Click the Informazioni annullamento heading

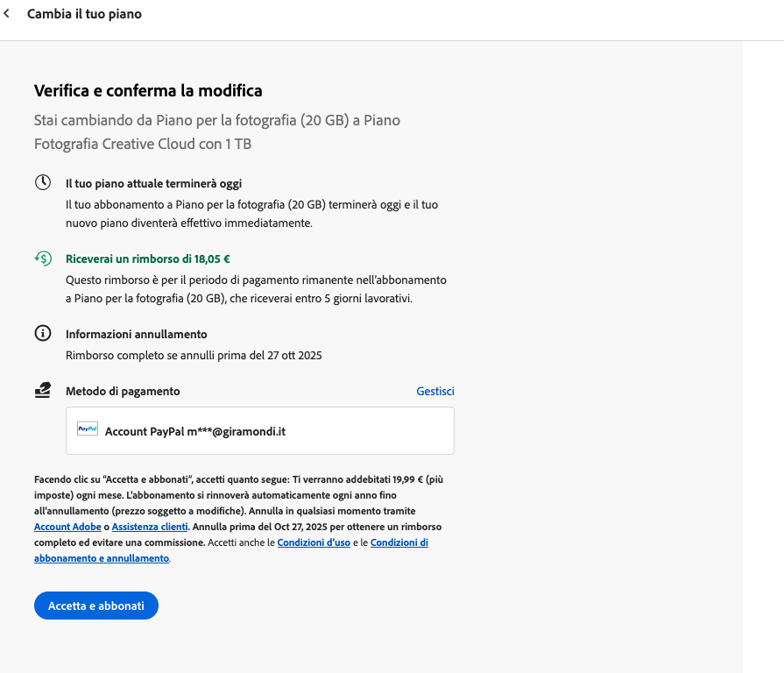pos(136,334)
